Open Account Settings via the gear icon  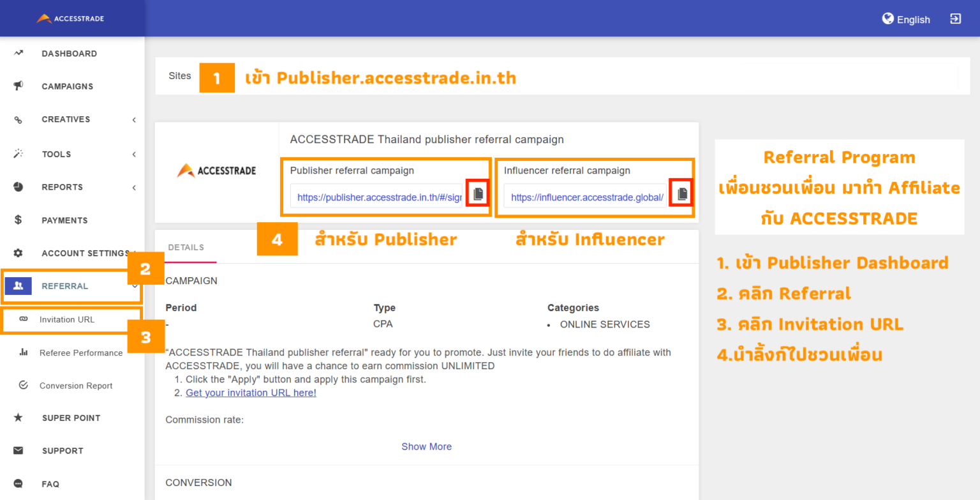17,253
